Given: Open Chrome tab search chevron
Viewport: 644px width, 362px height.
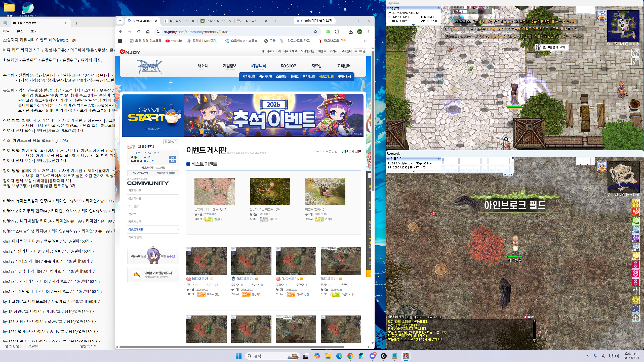Looking at the screenshot, I should (x=120, y=21).
